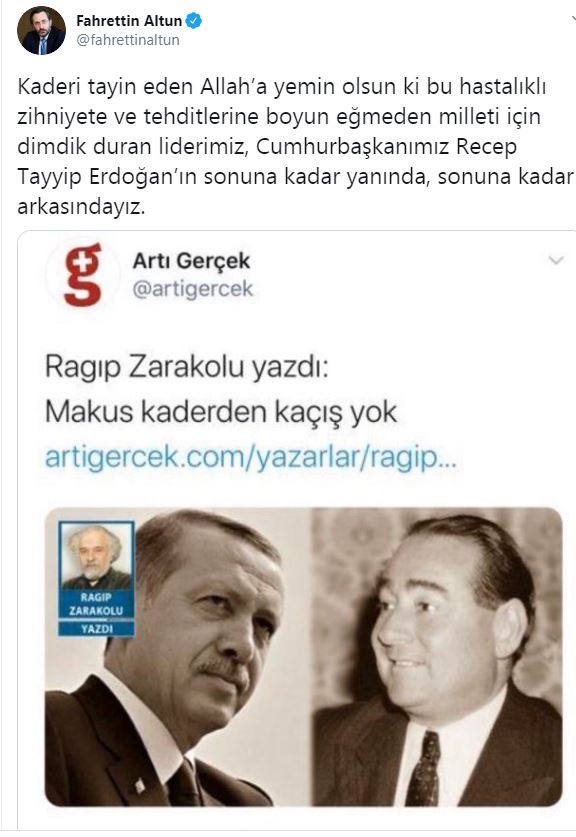Click the blue verified badge
The width and height of the screenshot is (576, 837).
193,21
